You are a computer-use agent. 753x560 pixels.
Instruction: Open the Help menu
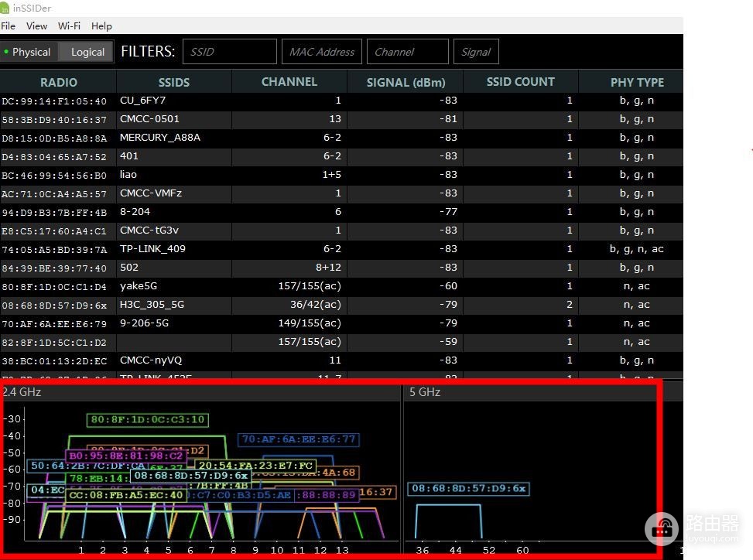pyautogui.click(x=102, y=26)
